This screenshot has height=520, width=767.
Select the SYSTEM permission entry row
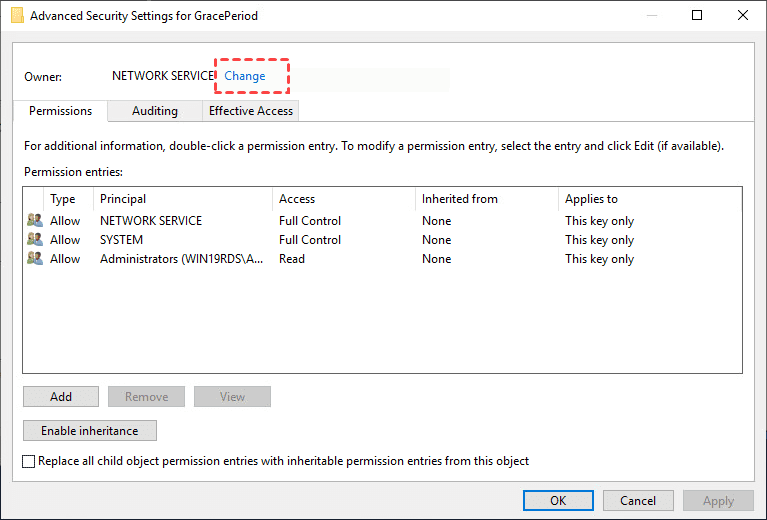[121, 240]
